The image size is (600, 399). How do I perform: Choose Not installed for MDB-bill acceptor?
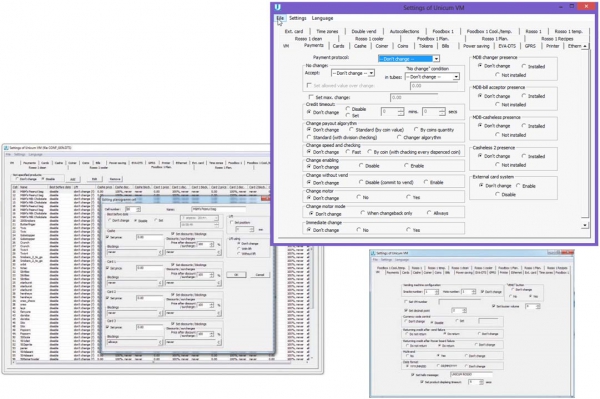[497, 104]
